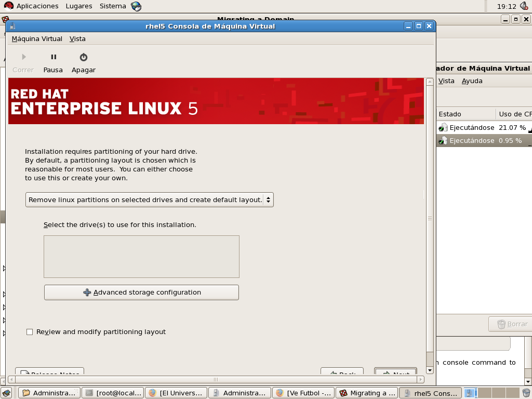Click Advanced storage configuration button
532x399 pixels.
(141, 292)
